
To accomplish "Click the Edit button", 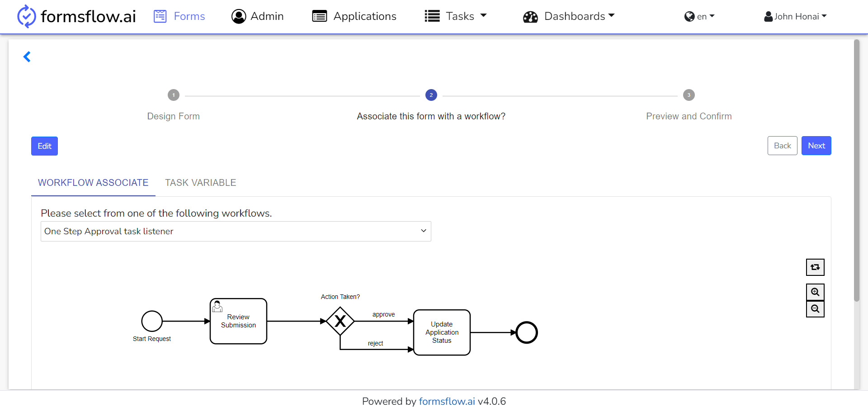I will tap(44, 146).
